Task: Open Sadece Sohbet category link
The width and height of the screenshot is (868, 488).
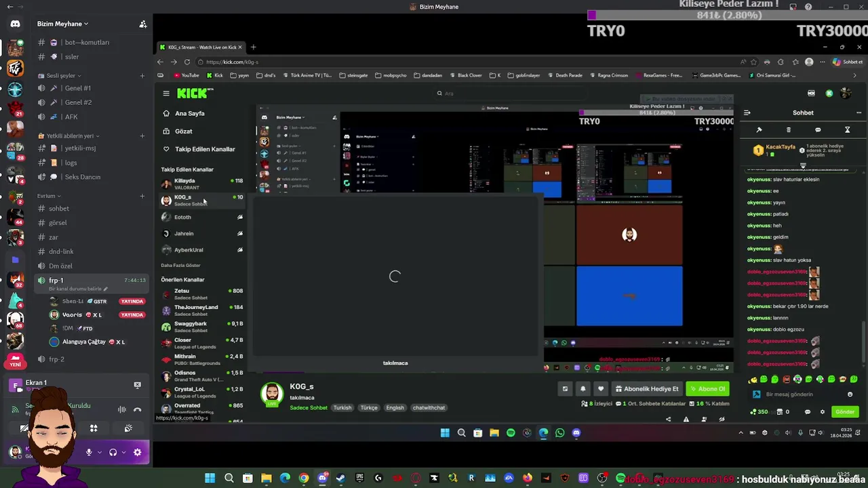Action: click(x=309, y=408)
